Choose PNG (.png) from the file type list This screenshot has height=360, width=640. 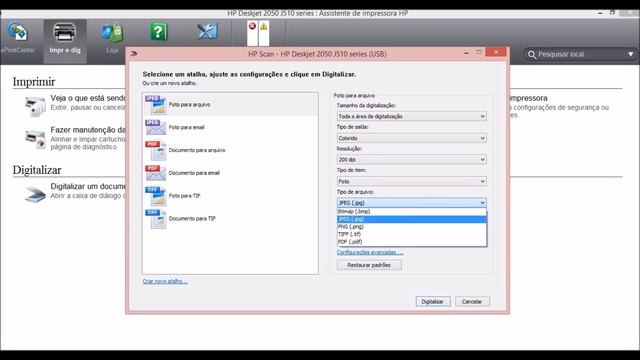coord(411,227)
